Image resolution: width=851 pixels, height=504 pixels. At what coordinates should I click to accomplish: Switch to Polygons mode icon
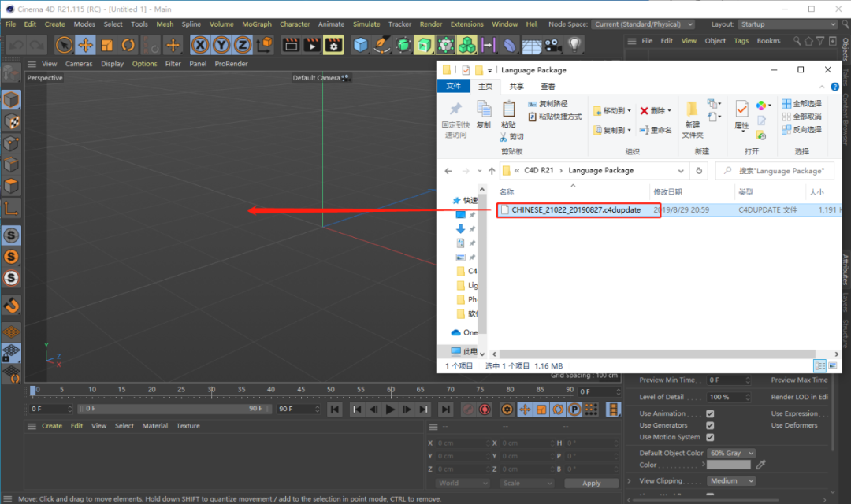11,186
